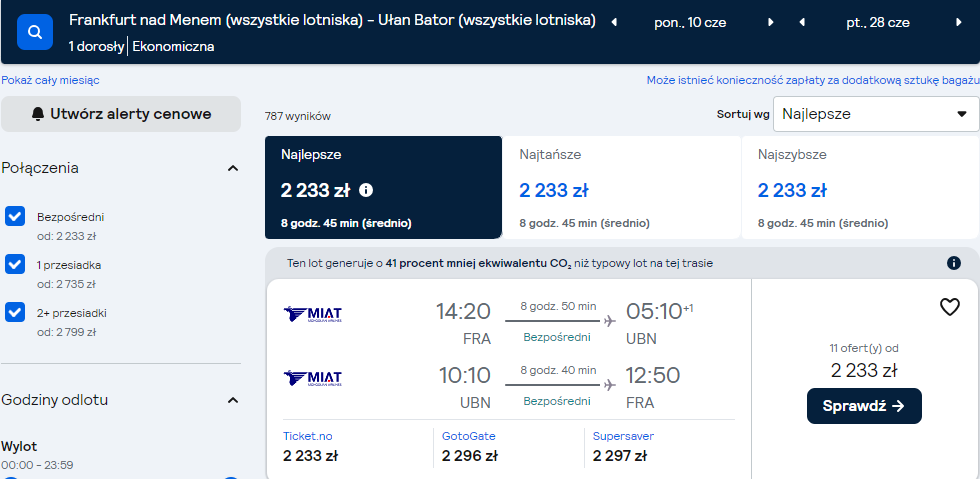This screenshot has height=479, width=980.
Task: Click the Sprawdź button
Action: point(864,406)
